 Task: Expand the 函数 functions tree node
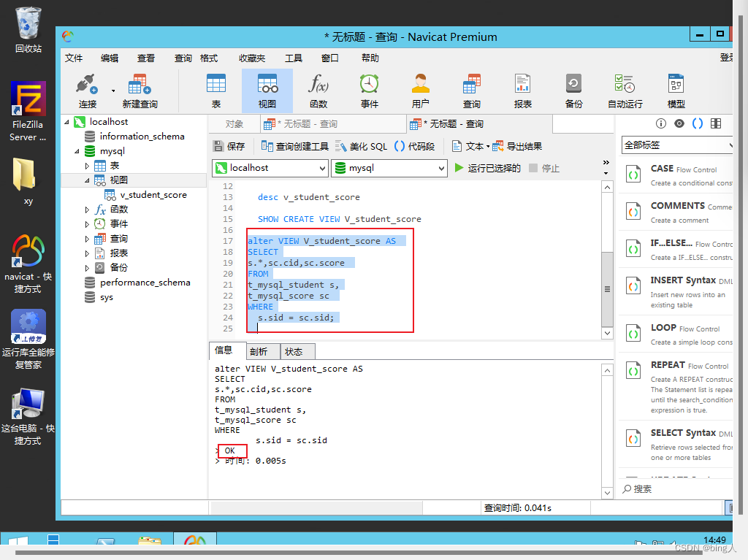pyautogui.click(x=87, y=210)
